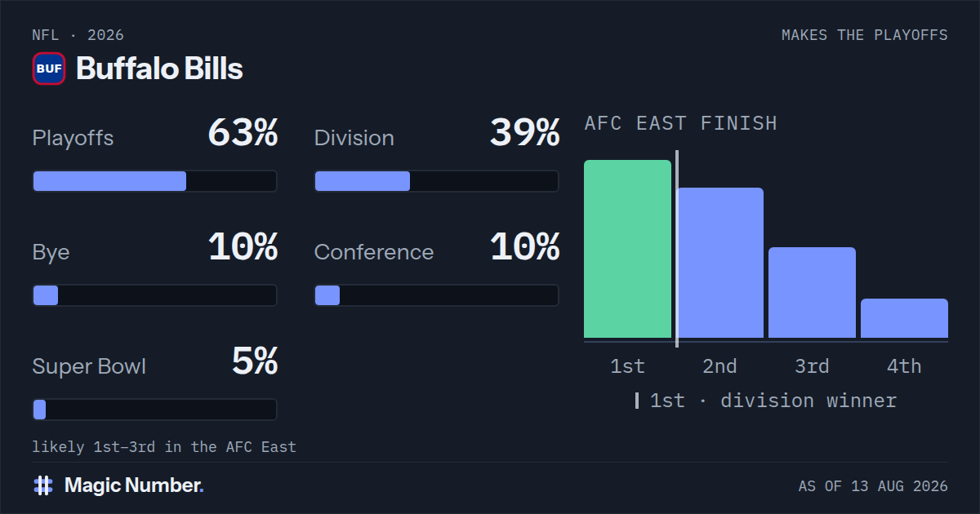The image size is (980, 514).
Task: Click the Buffalo Bills team title
Action: click(x=159, y=69)
